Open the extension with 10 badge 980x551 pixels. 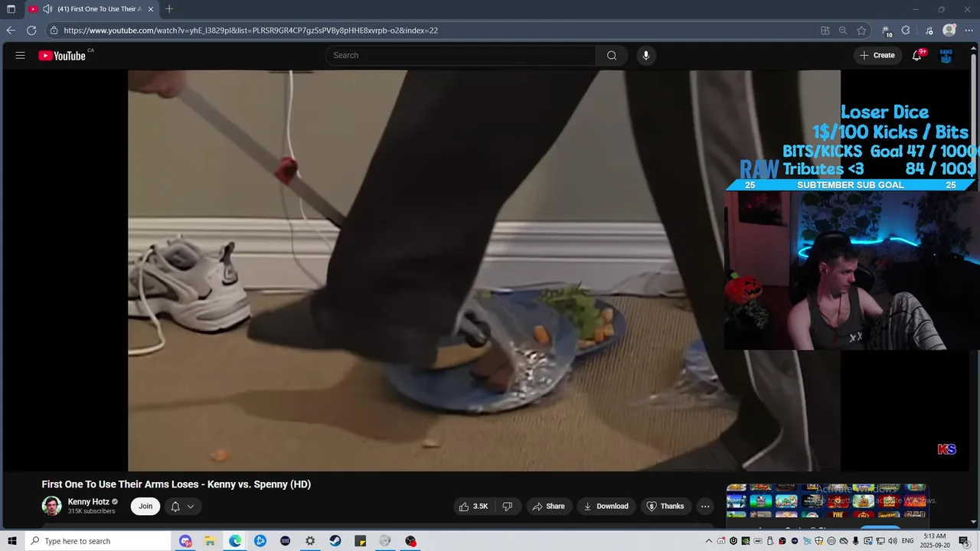(x=887, y=31)
